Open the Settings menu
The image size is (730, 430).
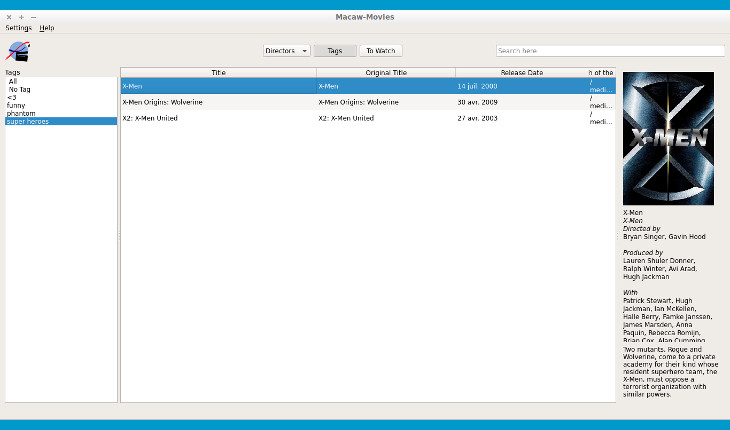coord(19,28)
